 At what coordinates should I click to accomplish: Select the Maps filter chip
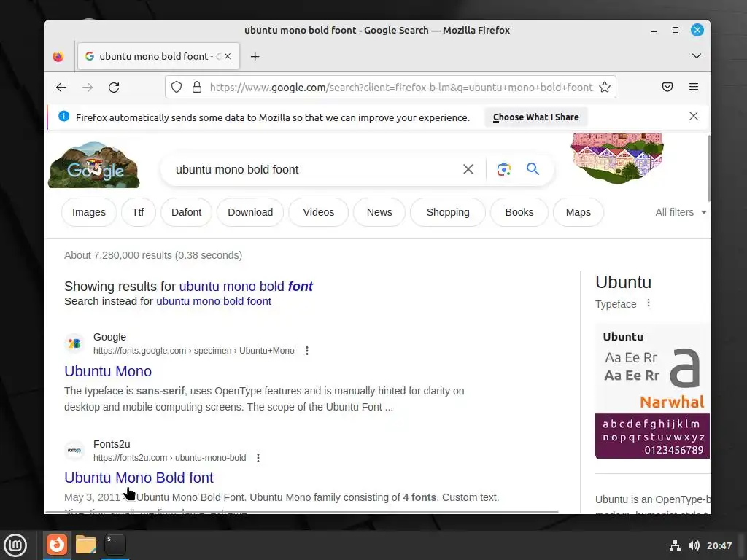[578, 212]
